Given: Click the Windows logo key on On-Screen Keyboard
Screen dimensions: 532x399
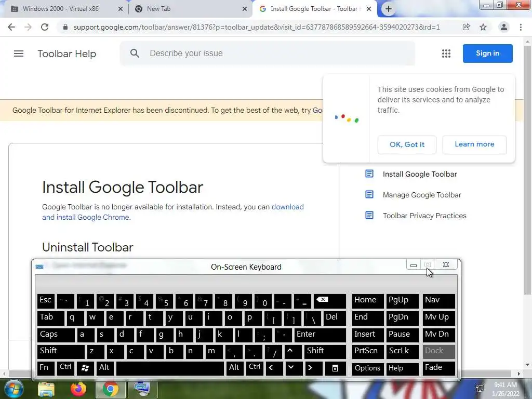Looking at the screenshot, I should 85,368.
